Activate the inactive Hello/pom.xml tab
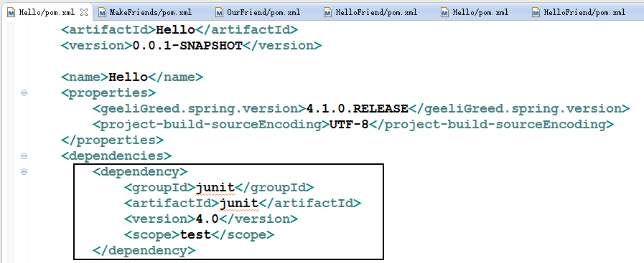Viewport: 644px width, 263px height. (475, 12)
